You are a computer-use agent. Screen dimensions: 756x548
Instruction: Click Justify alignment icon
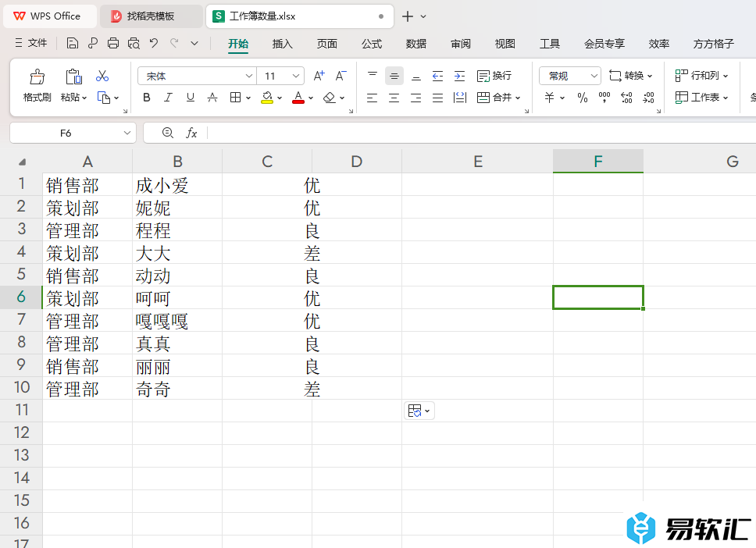(438, 98)
